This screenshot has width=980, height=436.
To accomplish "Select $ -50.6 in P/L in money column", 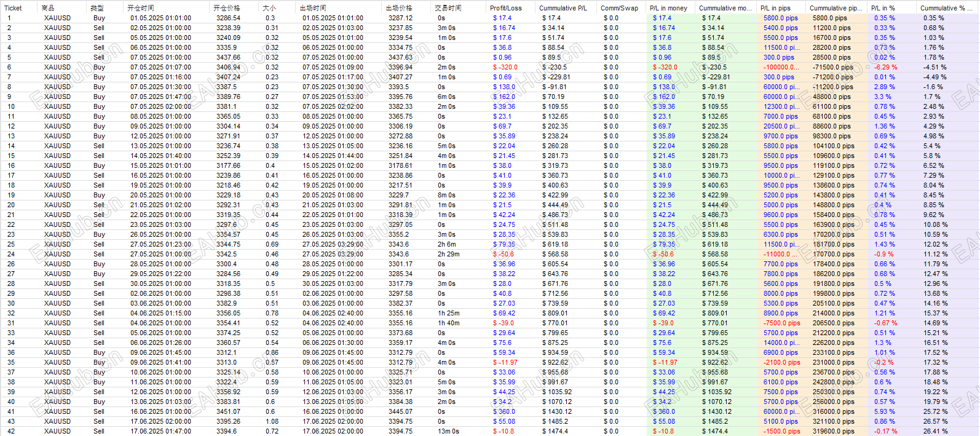I will pyautogui.click(x=663, y=254).
